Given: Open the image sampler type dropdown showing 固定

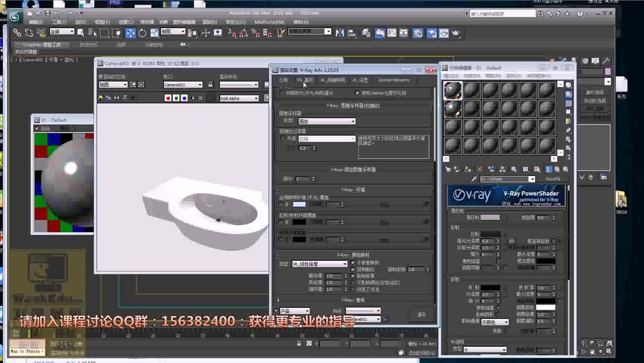Looking at the screenshot, I should click(327, 121).
